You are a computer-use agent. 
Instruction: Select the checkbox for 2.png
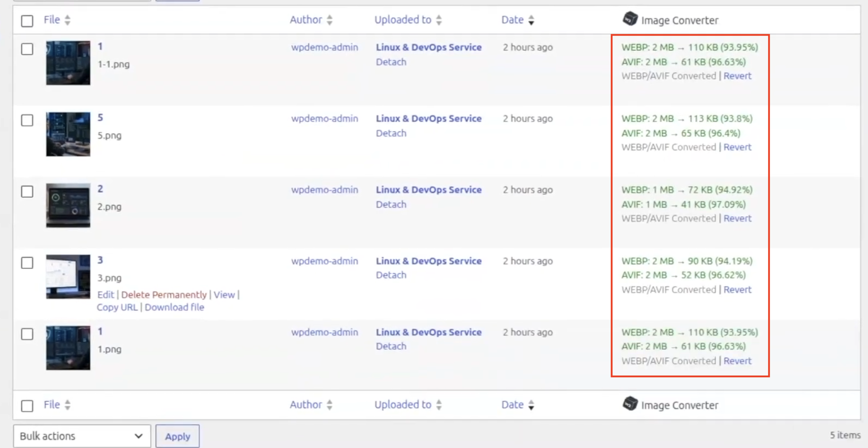[27, 191]
